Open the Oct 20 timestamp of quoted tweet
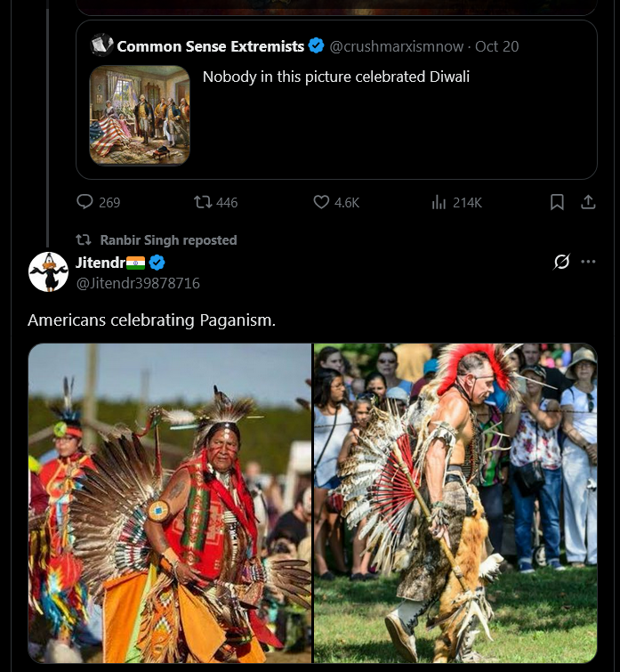This screenshot has width=620, height=672. click(497, 46)
